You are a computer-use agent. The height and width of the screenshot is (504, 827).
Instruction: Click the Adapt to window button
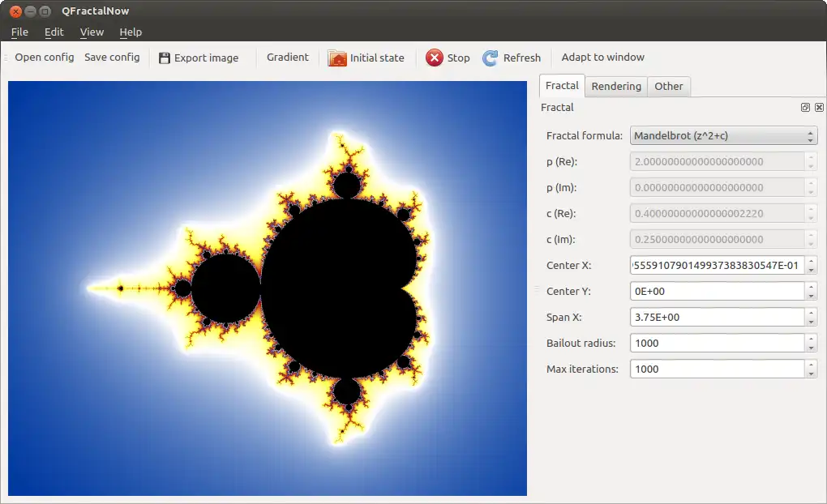pos(602,58)
